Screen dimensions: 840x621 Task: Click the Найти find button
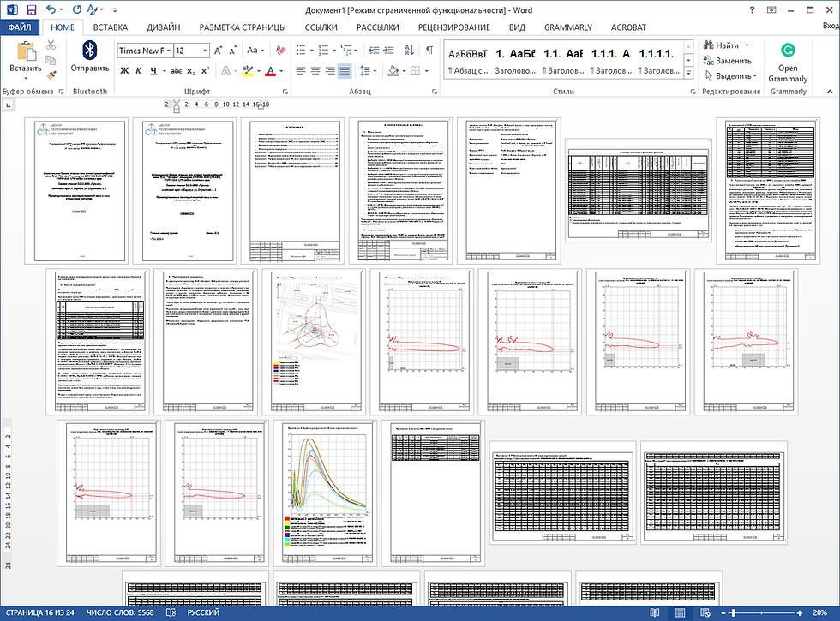726,45
